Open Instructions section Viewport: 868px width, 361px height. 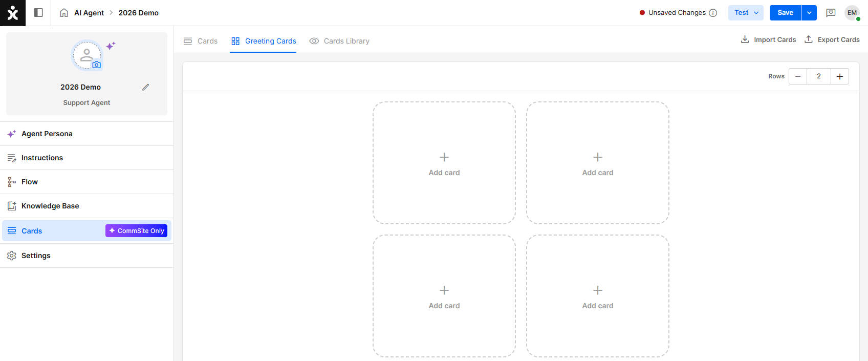(87, 158)
